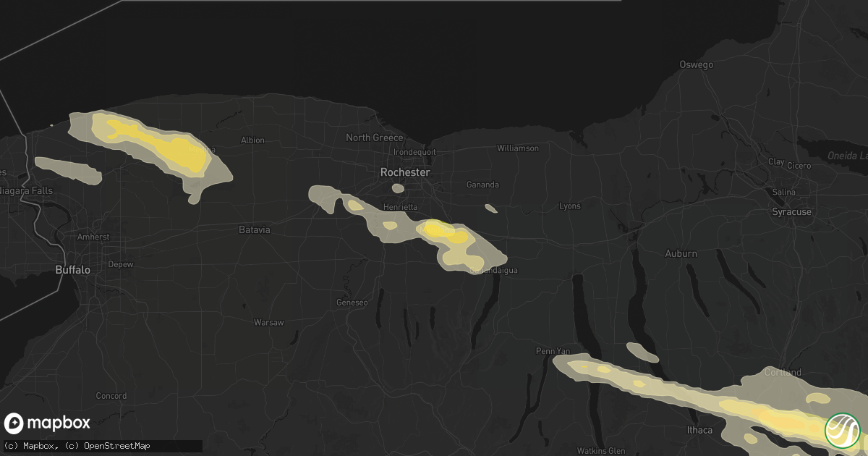Click the Batavia label
The height and width of the screenshot is (456, 868).
point(254,229)
